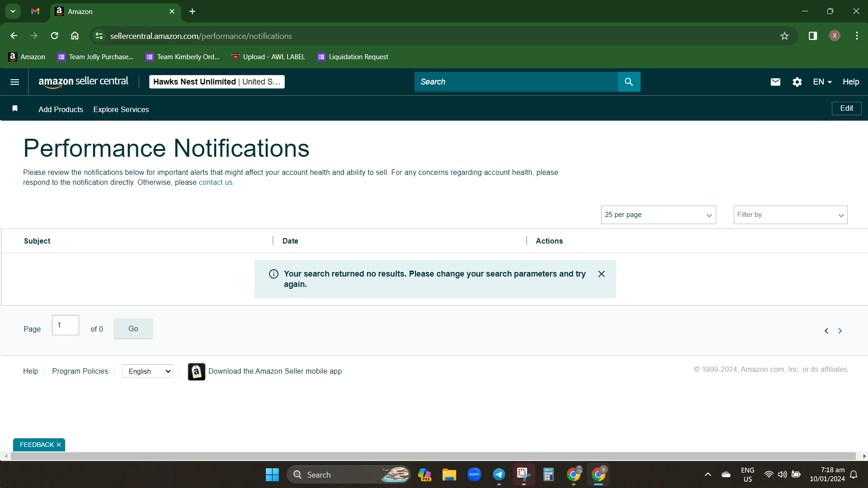Go to the next page arrow
The image size is (868, 488).
(840, 331)
